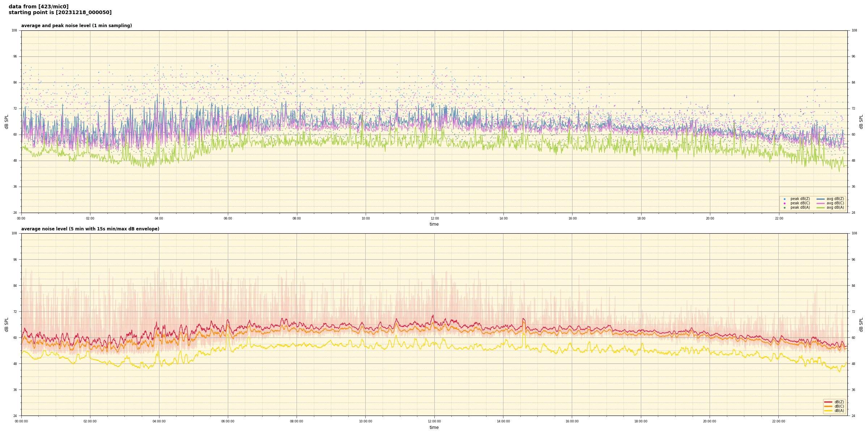Image resolution: width=868 pixels, height=434 pixels.
Task: Select yellow dB(A) legend entry in bottom chart
Action: coord(838,410)
